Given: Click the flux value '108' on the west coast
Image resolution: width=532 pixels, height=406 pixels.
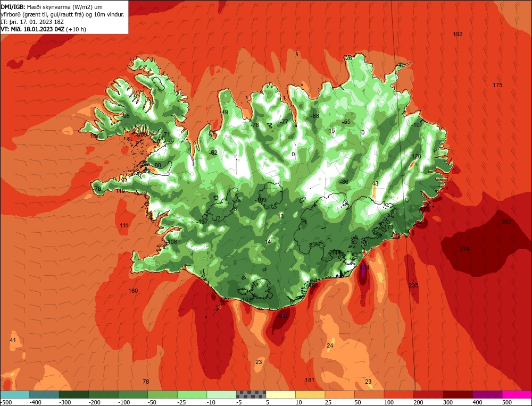Looking at the screenshot, I should point(172,242).
